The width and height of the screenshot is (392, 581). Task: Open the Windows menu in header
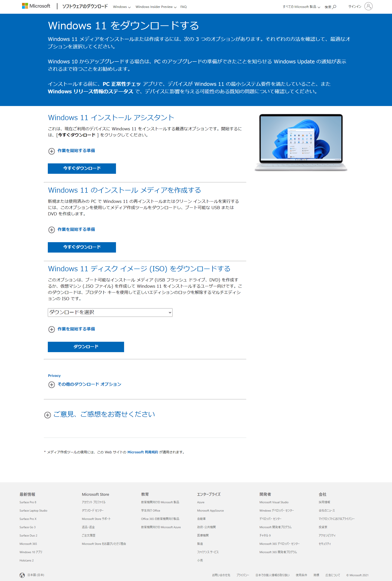(x=122, y=7)
